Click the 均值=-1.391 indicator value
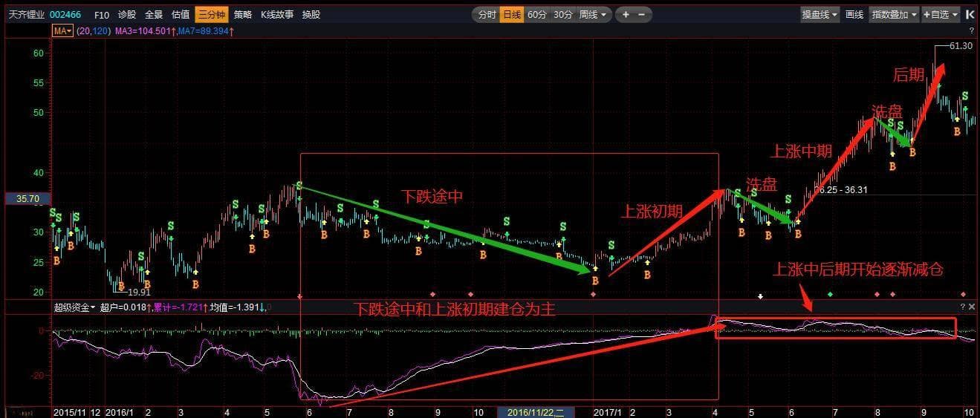The width and height of the screenshot is (980, 418). point(236,307)
